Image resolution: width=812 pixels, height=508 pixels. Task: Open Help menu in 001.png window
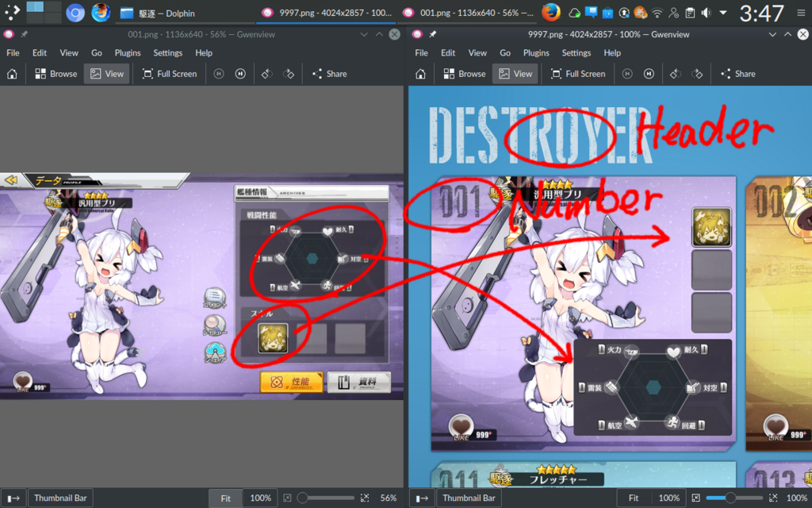click(x=204, y=53)
